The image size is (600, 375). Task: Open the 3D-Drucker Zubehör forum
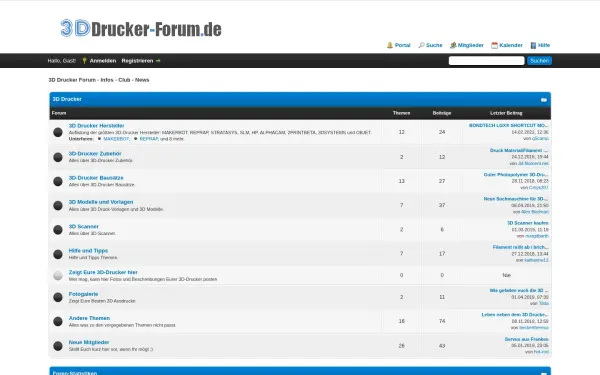tap(95, 153)
